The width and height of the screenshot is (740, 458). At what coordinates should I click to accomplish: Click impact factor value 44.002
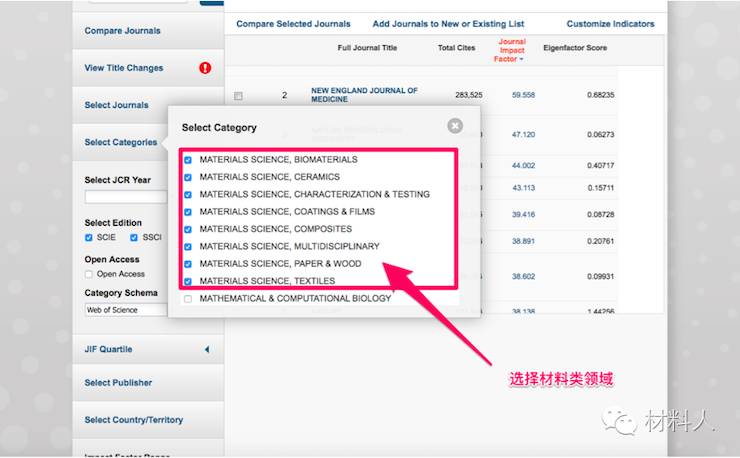pos(523,165)
